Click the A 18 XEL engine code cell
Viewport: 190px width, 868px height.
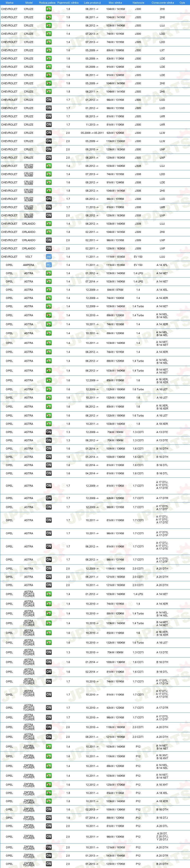pyautogui.click(x=162, y=793)
